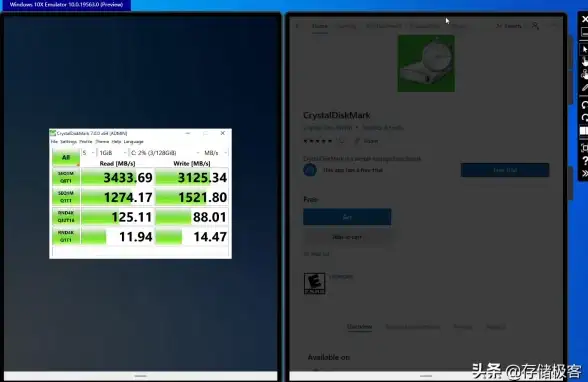The height and width of the screenshot is (382, 588).
Task: Run the RND4K Q1T1 test
Action: [x=66, y=236]
